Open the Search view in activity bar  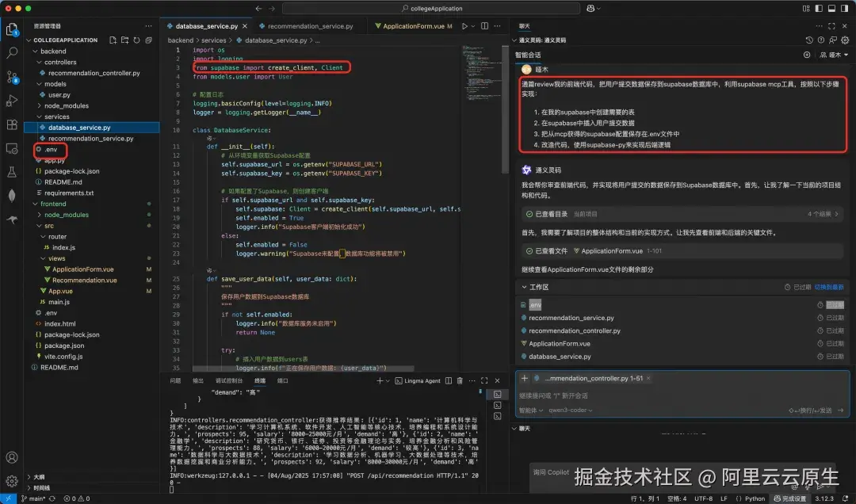pos(11,53)
